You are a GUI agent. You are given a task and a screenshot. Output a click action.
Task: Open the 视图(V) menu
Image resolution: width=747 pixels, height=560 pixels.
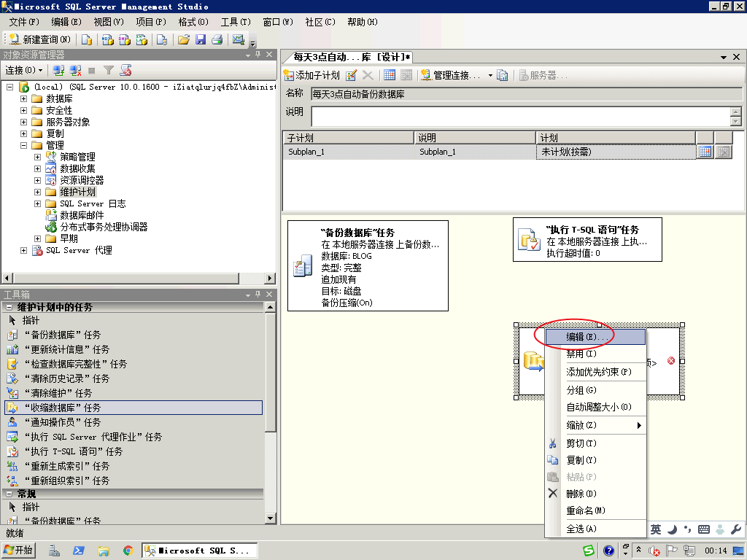(109, 22)
